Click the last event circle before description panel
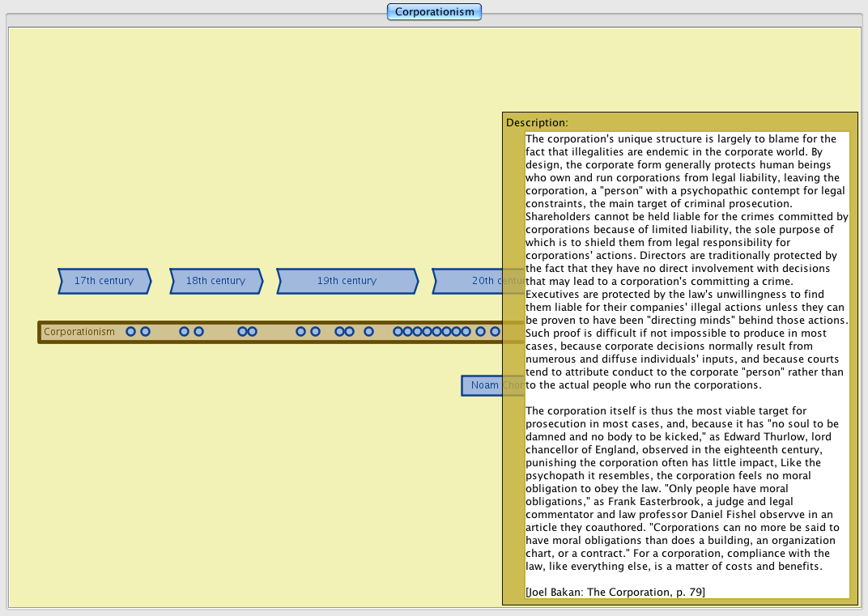The image size is (868, 616). click(x=495, y=332)
